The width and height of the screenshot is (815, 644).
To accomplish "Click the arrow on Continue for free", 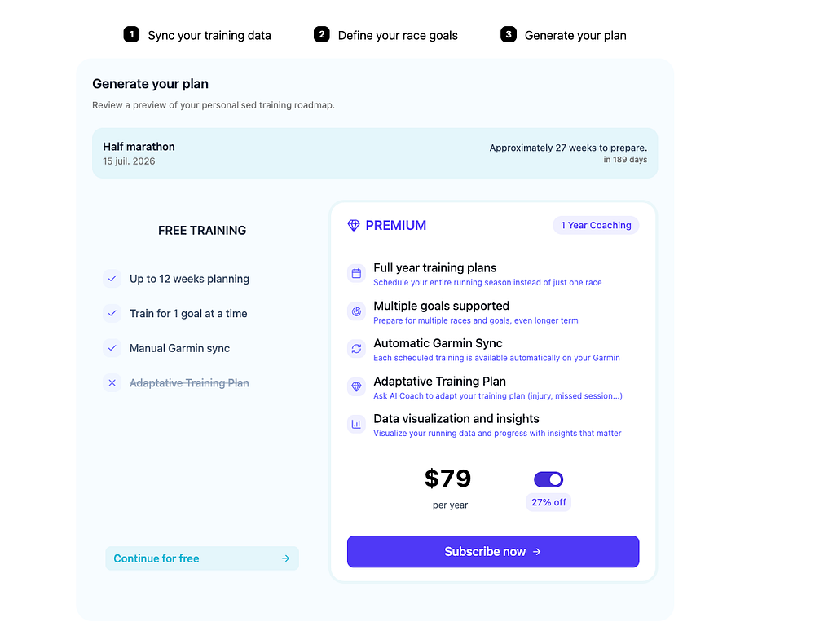I will (x=285, y=558).
